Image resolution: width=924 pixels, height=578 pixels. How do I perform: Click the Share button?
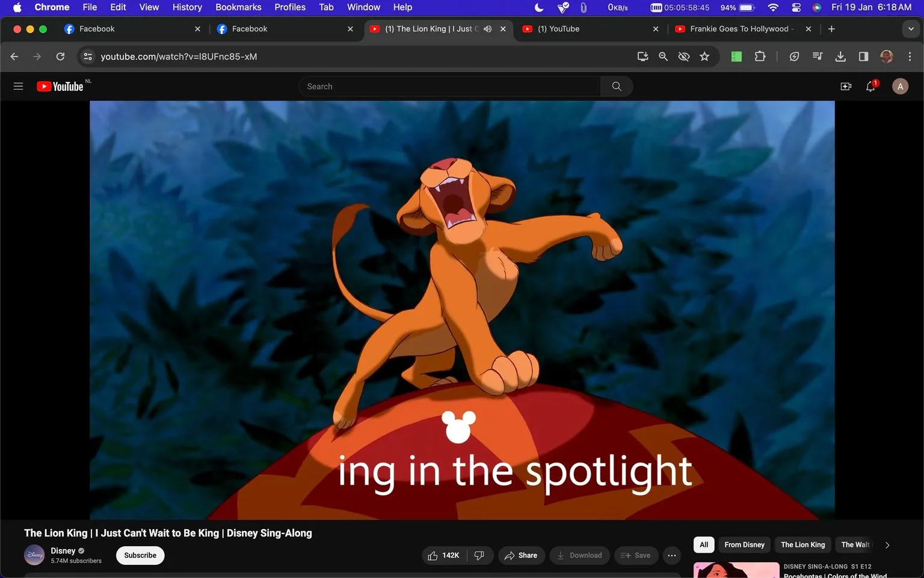(521, 555)
